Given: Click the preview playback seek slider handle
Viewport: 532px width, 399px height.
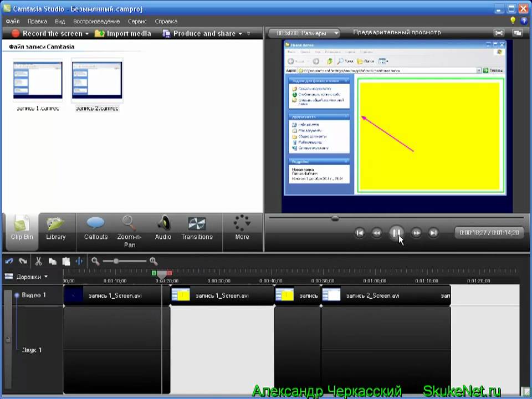Looking at the screenshot, I should coord(335,218).
